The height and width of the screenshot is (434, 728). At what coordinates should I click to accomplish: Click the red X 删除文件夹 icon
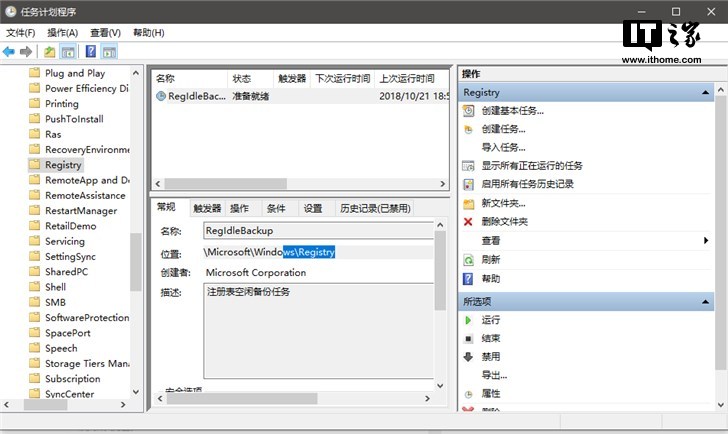468,222
